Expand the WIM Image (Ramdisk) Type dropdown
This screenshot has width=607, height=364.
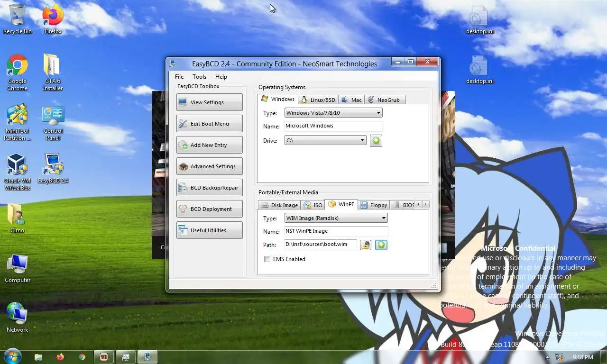(x=336, y=218)
